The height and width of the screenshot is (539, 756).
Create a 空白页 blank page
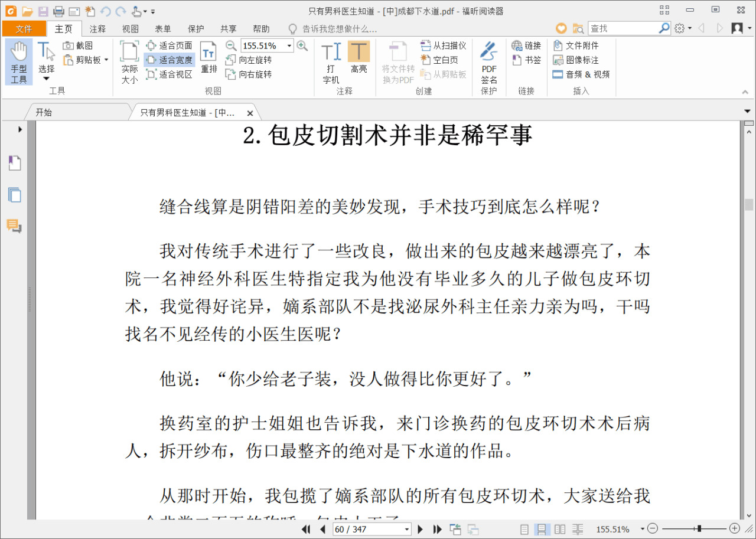pyautogui.click(x=439, y=60)
